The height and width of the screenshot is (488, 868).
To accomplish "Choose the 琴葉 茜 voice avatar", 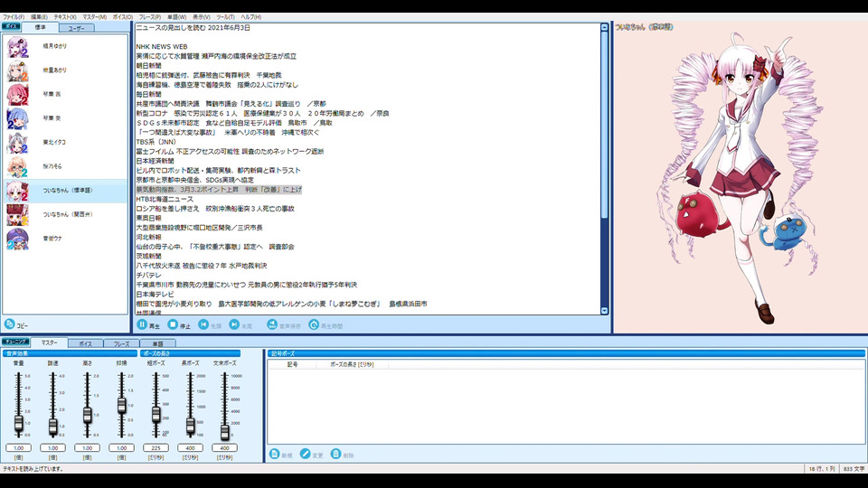I will coord(17,95).
